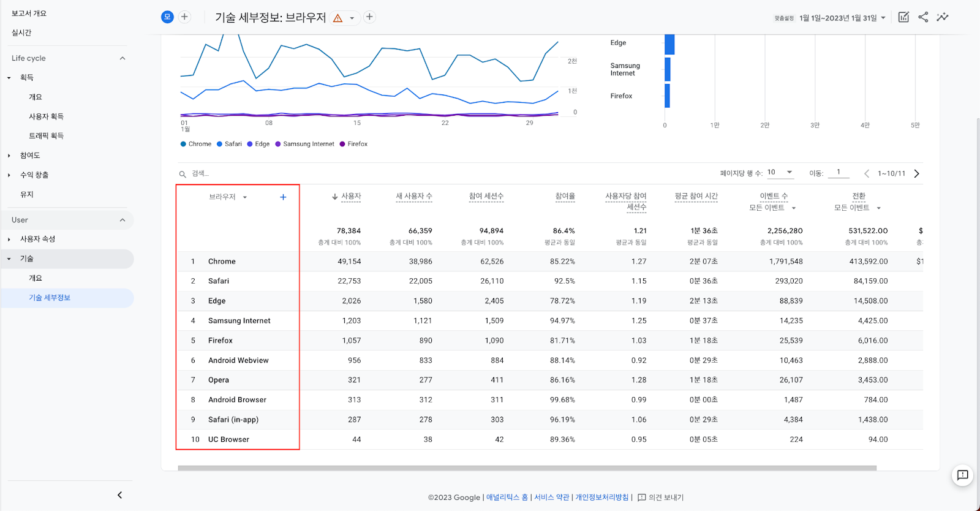
Task: Open the 모든 이벤트 dropdown under 전환
Action: click(x=858, y=208)
